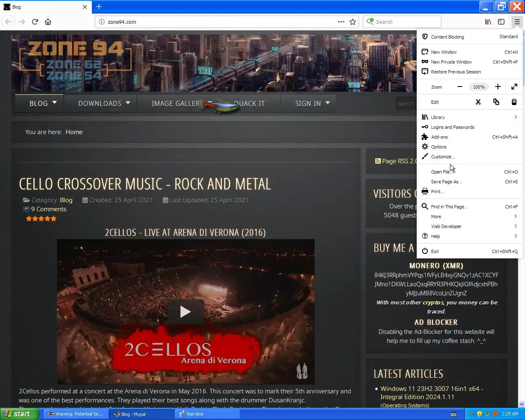Image resolution: width=525 pixels, height=420 pixels.
Task: Click the QUACK IT nav item
Action: 249,103
